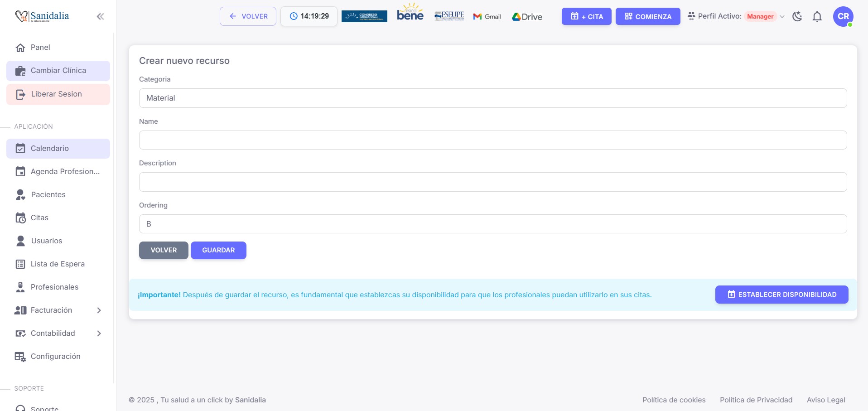Click the clock showing 14:19:29
The width and height of the screenshot is (868, 411).
click(309, 16)
